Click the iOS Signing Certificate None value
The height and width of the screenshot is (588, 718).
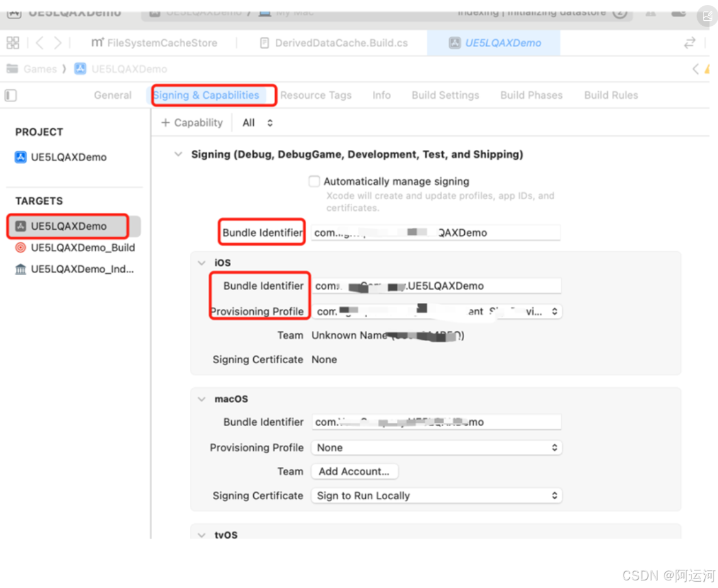click(324, 359)
